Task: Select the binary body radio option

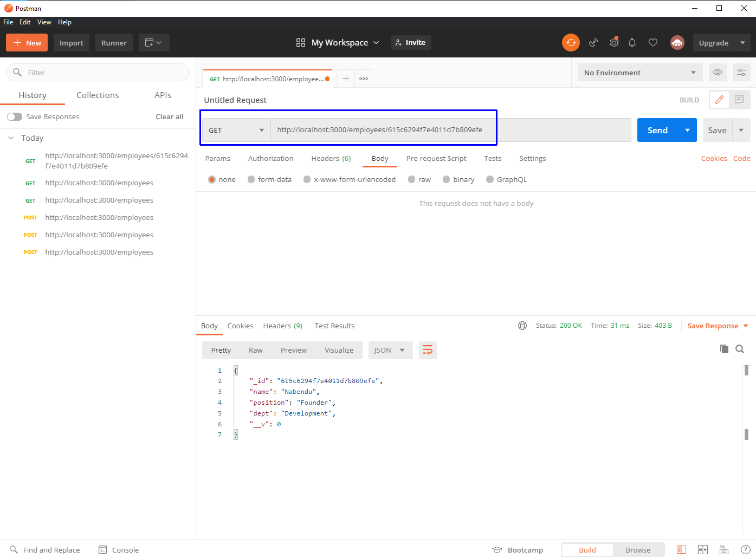Action: [447, 180]
